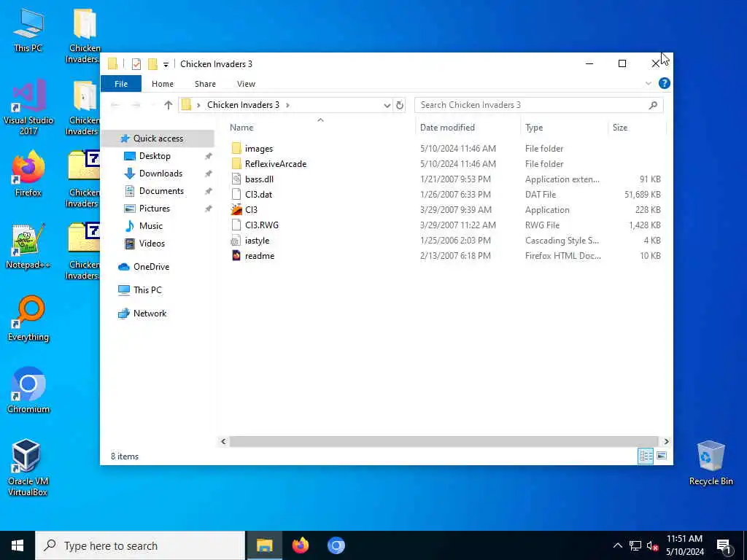
Task: Click the root breadcrumb chevron in address bar
Action: pyautogui.click(x=198, y=105)
